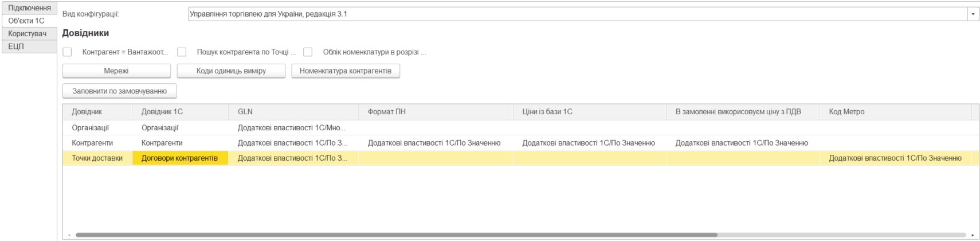
Task: Open Номенклатура контрагентів button
Action: [346, 71]
